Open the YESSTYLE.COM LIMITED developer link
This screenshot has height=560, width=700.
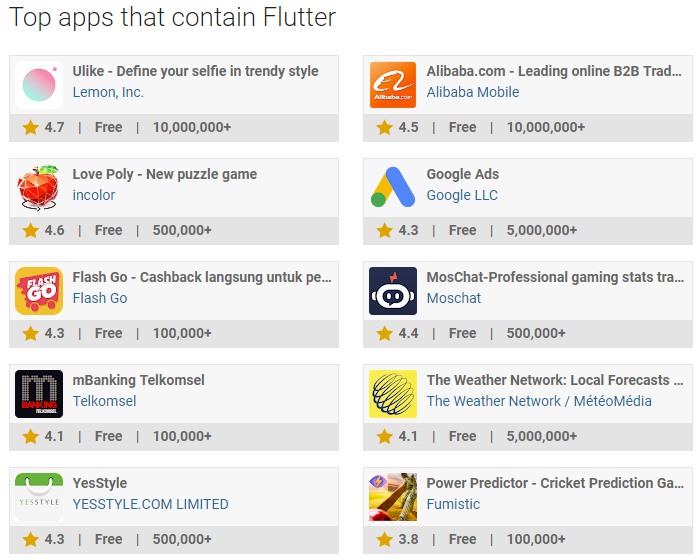150,504
